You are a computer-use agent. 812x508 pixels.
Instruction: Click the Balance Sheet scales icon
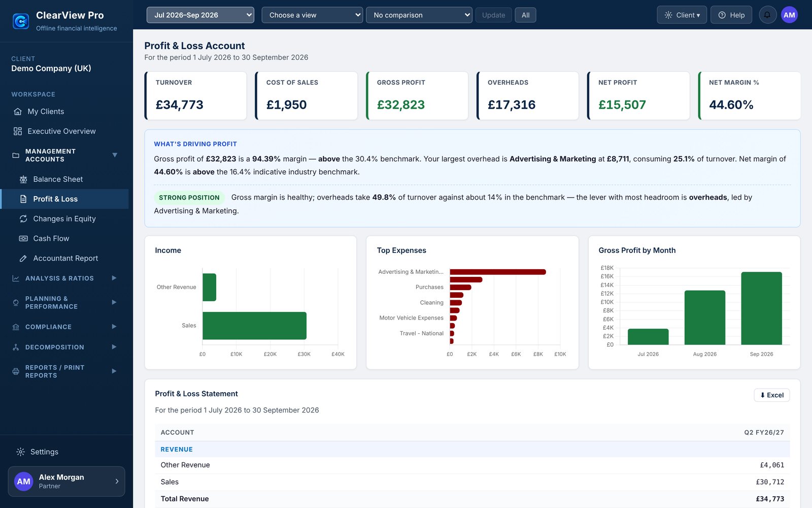[x=23, y=179]
